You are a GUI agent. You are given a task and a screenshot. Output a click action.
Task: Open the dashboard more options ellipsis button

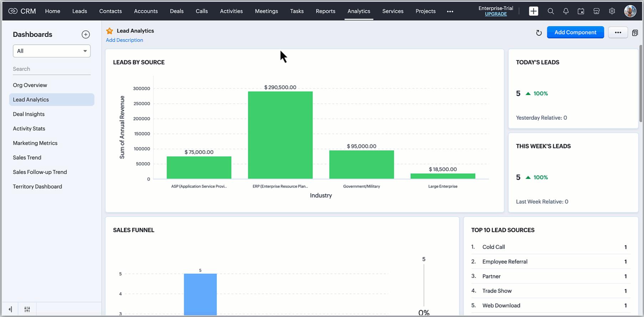click(618, 32)
